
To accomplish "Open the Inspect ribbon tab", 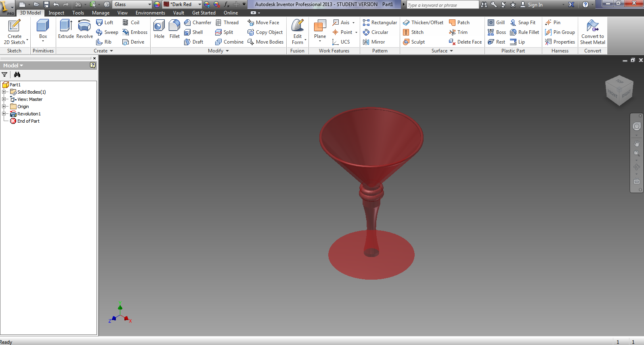I will (x=57, y=13).
